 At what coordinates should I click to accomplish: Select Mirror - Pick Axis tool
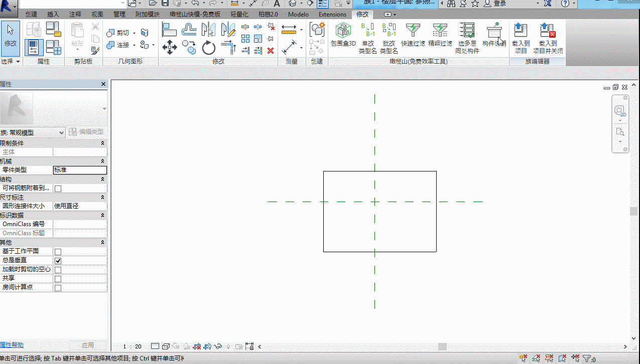point(208,30)
